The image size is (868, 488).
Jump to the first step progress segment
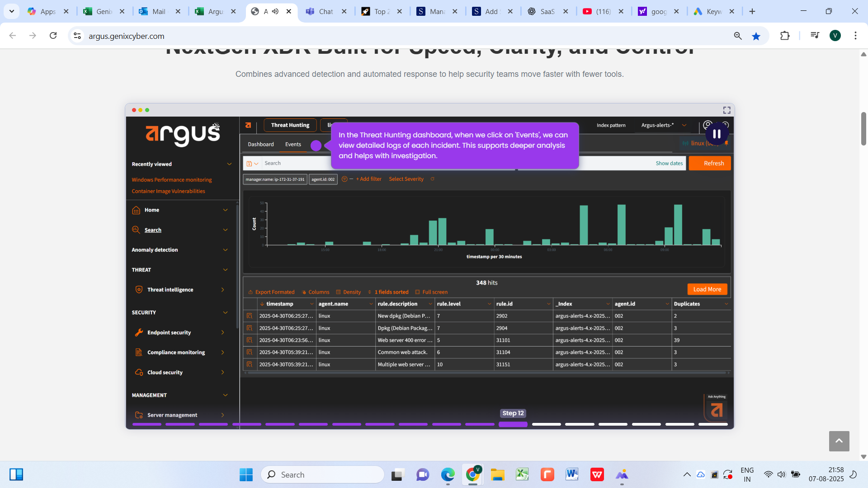click(x=147, y=424)
